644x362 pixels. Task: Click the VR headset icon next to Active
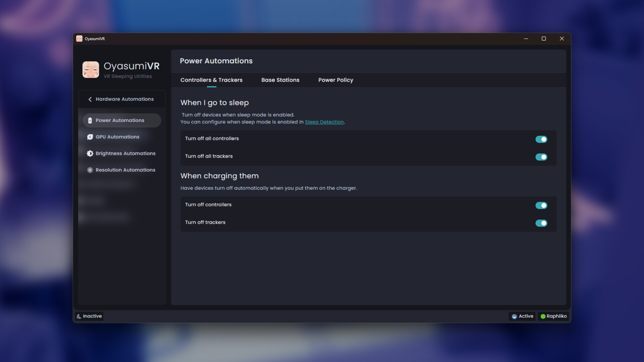[x=514, y=316]
